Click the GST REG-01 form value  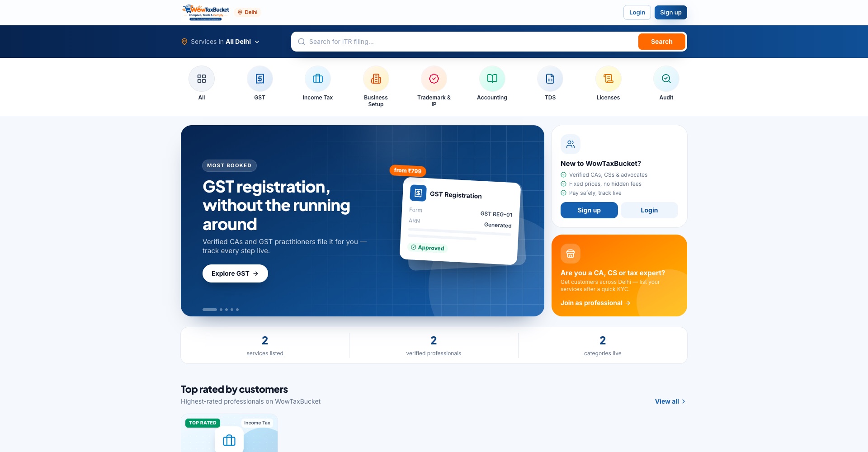pyautogui.click(x=496, y=214)
